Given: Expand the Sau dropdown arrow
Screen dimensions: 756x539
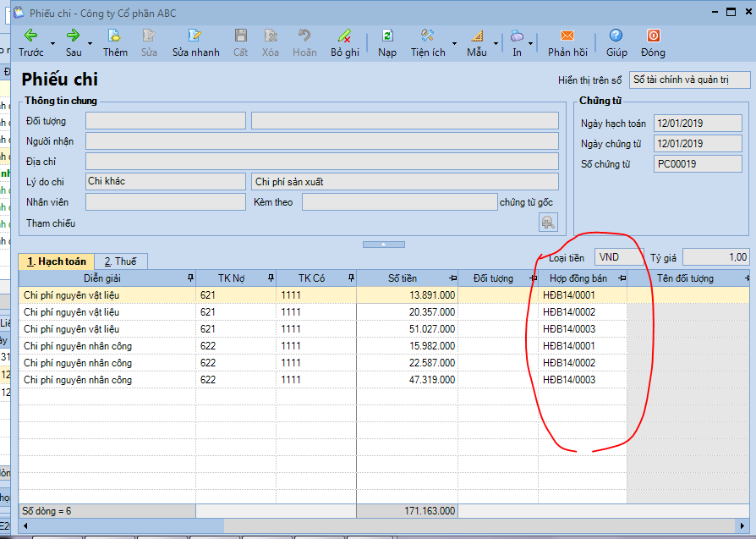Looking at the screenshot, I should click(x=90, y=43).
